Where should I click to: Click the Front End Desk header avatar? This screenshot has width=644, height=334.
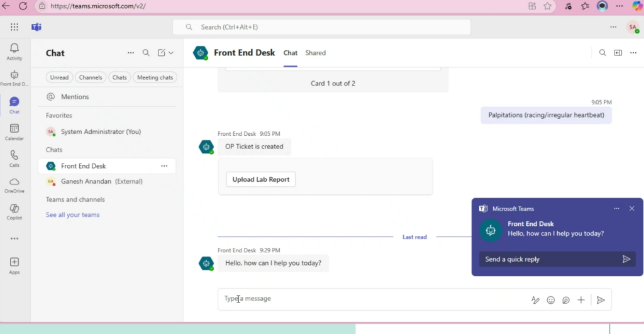[201, 53]
